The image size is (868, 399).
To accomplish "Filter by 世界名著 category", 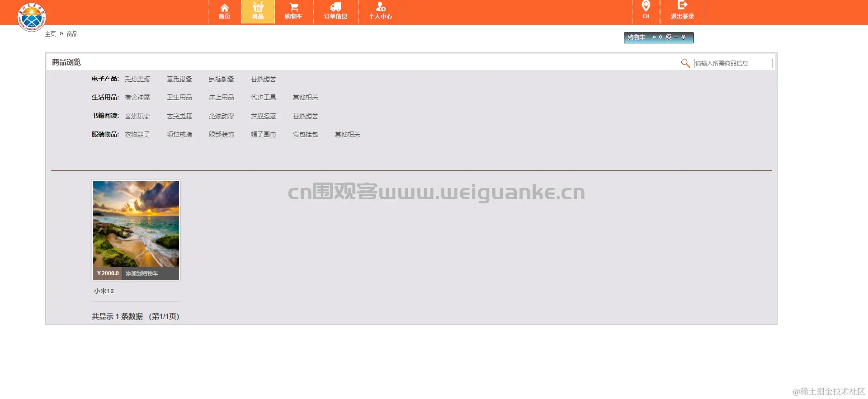I will click(264, 116).
